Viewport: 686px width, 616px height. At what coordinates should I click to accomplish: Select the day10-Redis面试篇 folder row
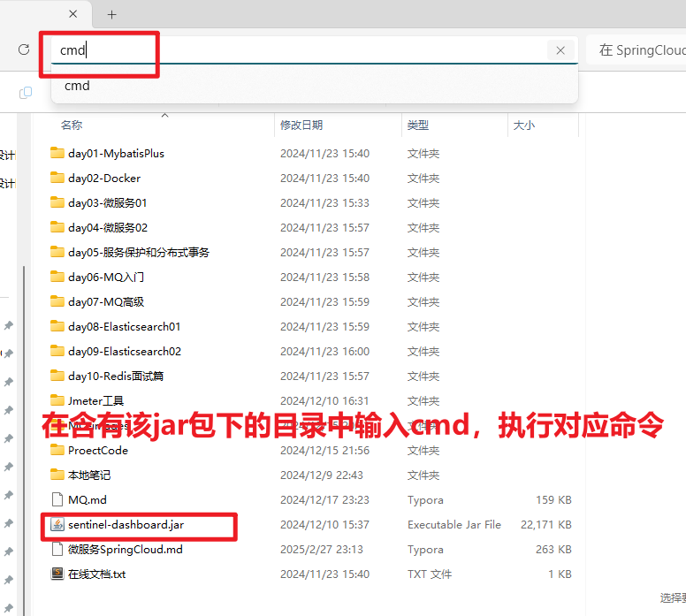click(x=116, y=376)
